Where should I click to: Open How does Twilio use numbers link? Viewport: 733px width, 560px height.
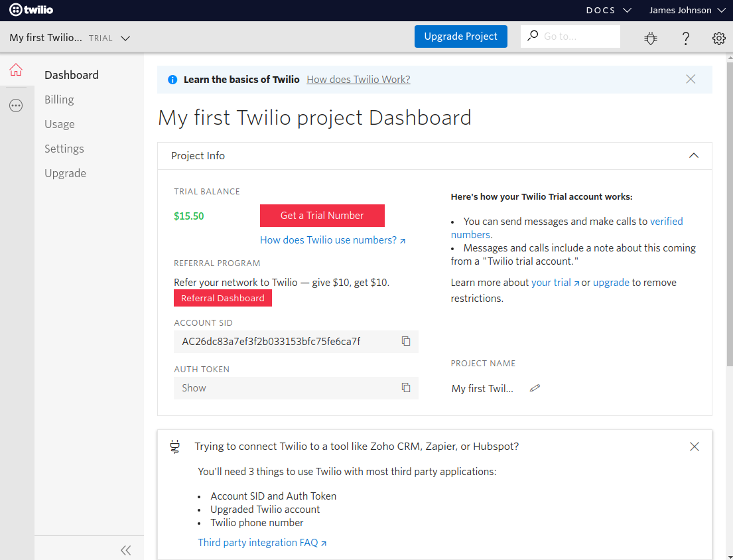coord(333,240)
